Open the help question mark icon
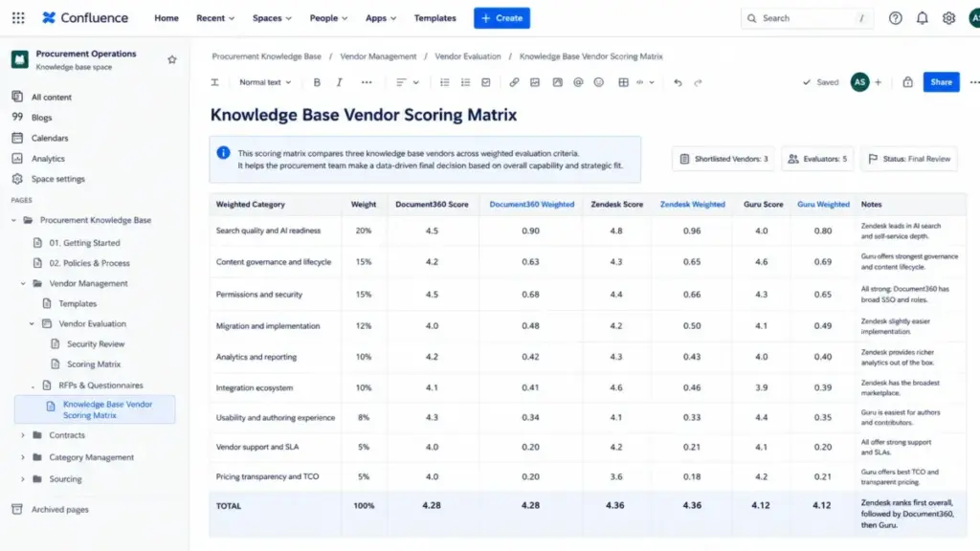Viewport: 980px width, 551px height. pyautogui.click(x=896, y=18)
